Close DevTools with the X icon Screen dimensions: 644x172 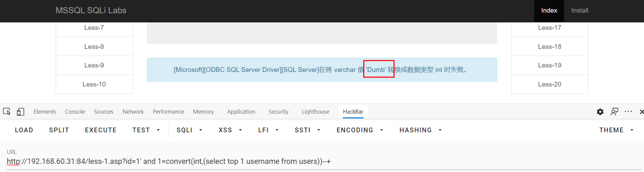click(641, 112)
